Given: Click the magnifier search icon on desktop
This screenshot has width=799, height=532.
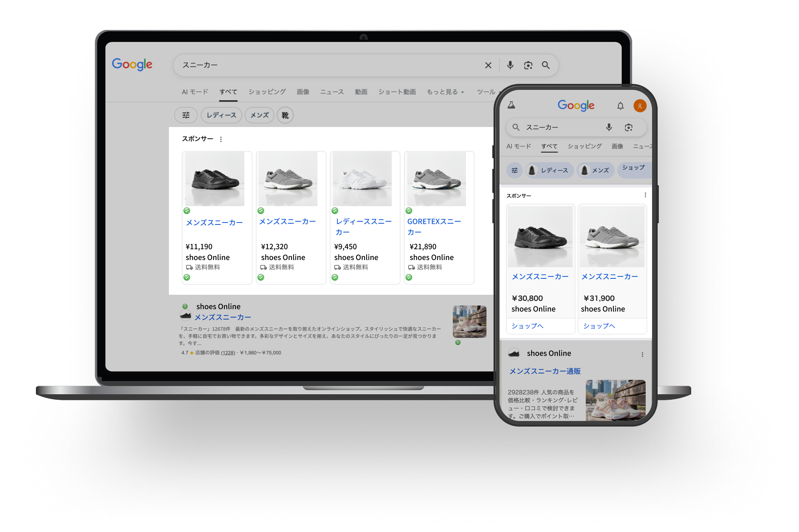Looking at the screenshot, I should click(x=546, y=65).
